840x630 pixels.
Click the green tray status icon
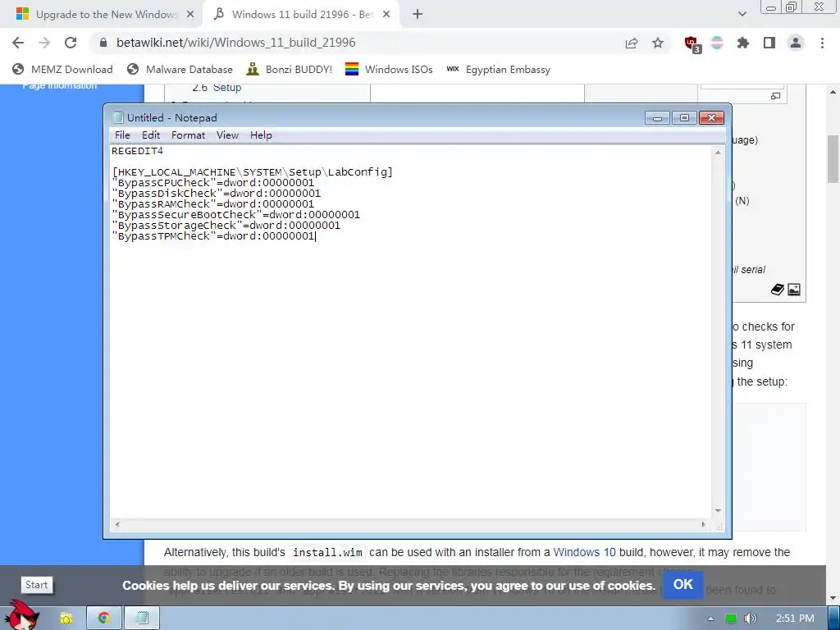tap(731, 619)
